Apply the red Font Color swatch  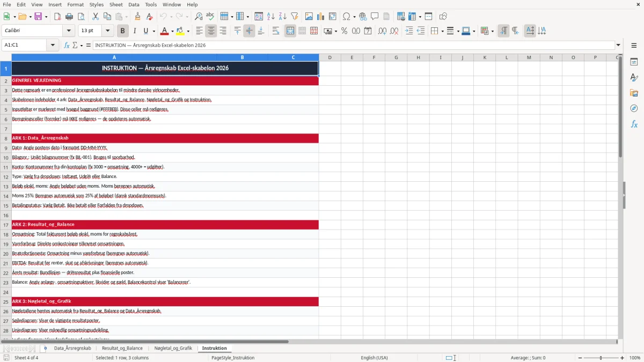tap(164, 31)
